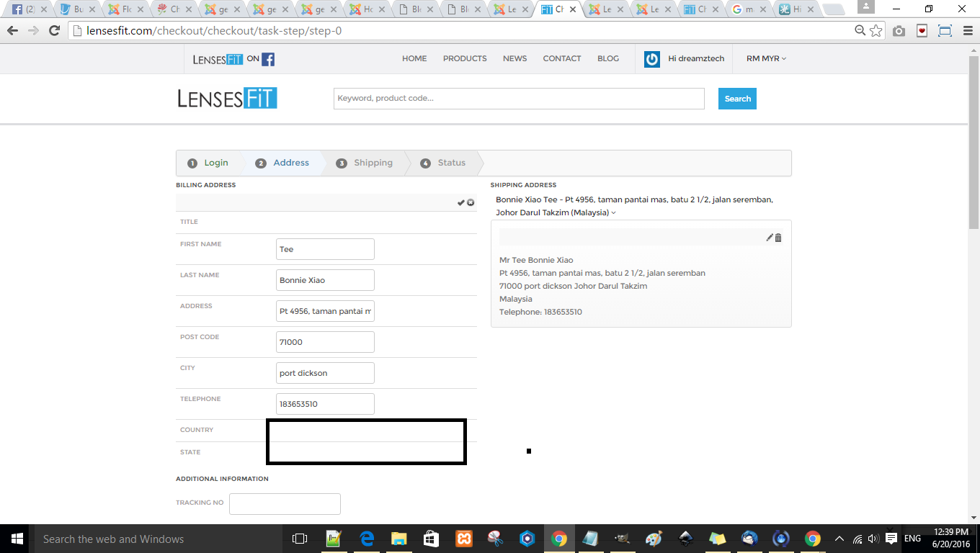Go to checkout step 4 Status
The image size is (980, 553).
click(x=444, y=163)
